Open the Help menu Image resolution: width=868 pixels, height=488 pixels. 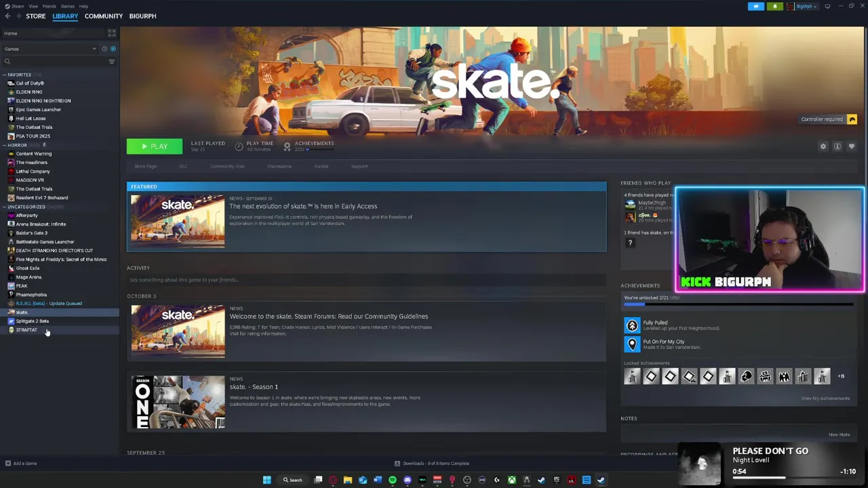(83, 6)
